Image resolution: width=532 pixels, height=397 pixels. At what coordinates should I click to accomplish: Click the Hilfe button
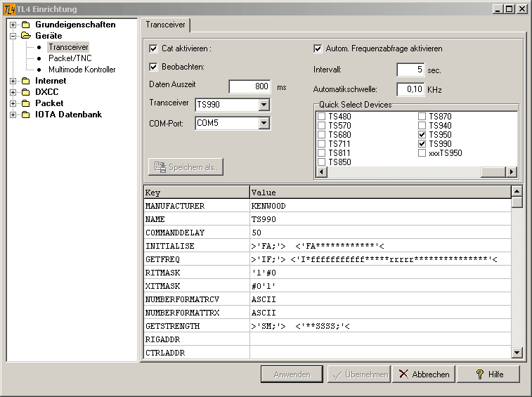point(488,375)
